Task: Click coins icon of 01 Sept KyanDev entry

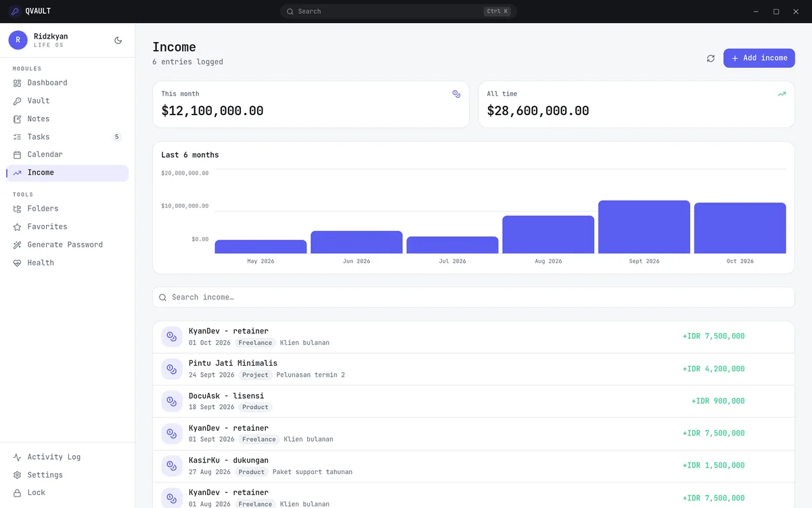Action: tap(172, 433)
